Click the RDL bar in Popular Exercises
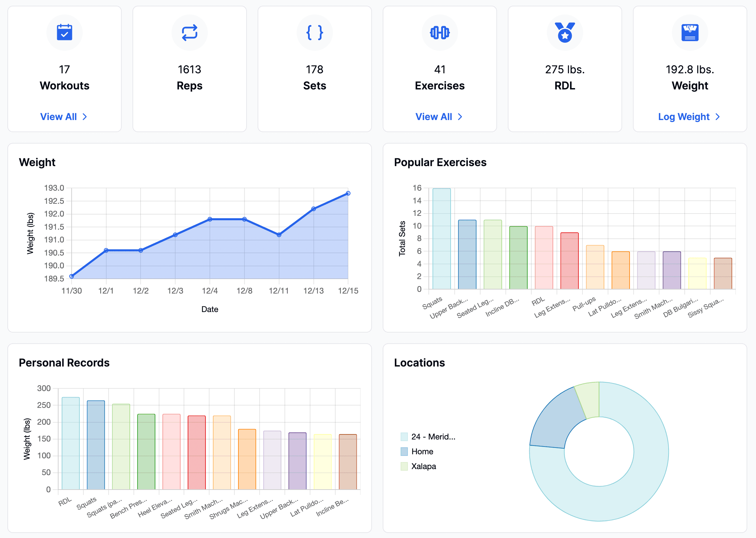The height and width of the screenshot is (538, 756). coord(544,258)
